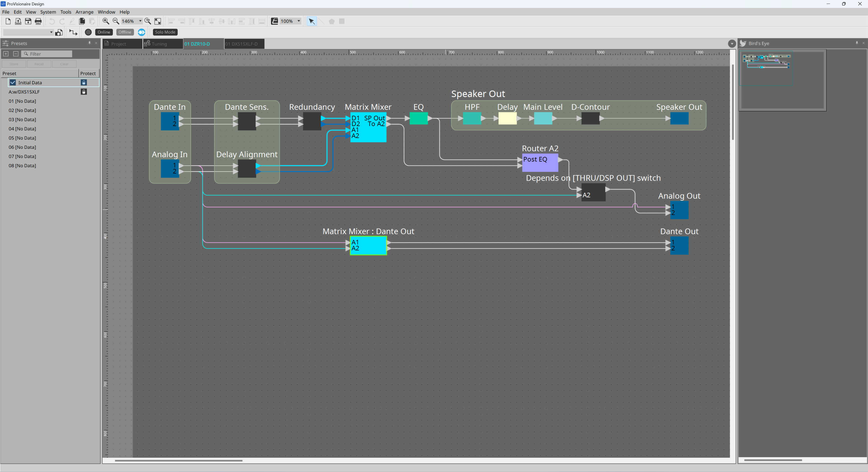
Task: Open a project file from the toolbar
Action: point(18,21)
